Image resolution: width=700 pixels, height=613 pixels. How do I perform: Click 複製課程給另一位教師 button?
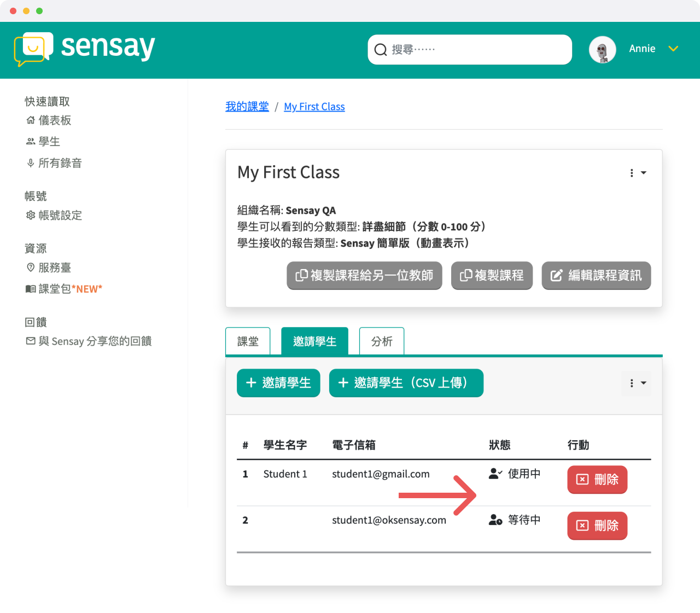[x=364, y=276]
